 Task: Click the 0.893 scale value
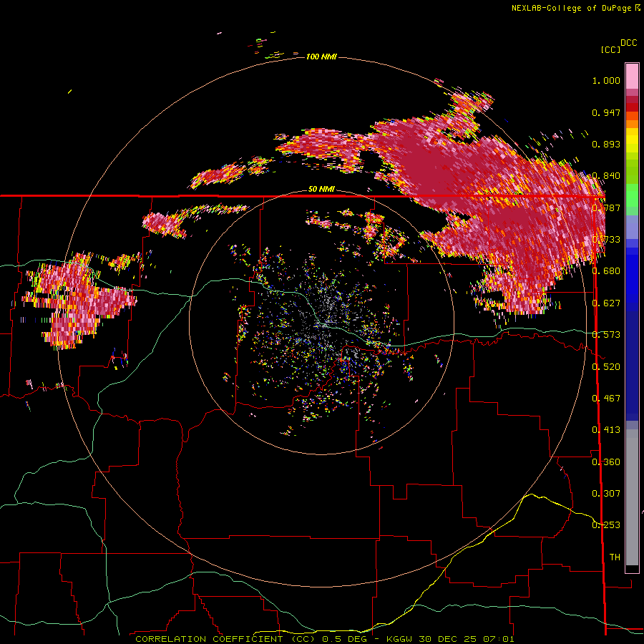606,144
